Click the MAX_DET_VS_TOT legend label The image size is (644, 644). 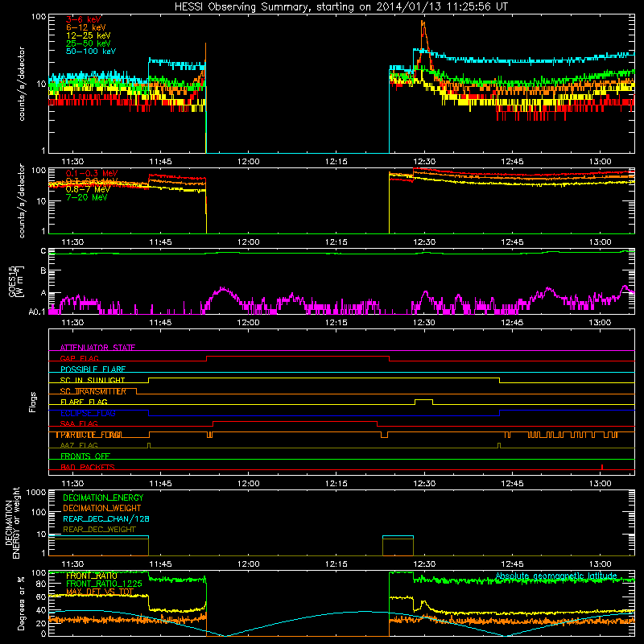pos(100,592)
